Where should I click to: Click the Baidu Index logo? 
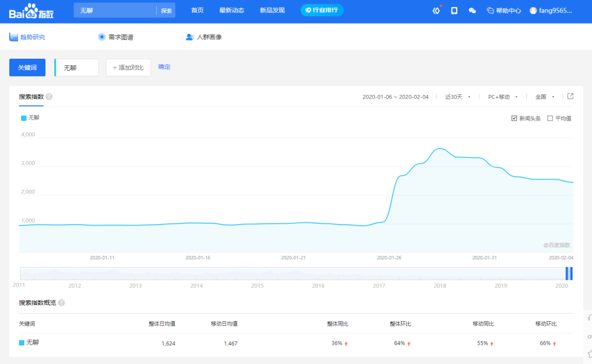pos(31,10)
